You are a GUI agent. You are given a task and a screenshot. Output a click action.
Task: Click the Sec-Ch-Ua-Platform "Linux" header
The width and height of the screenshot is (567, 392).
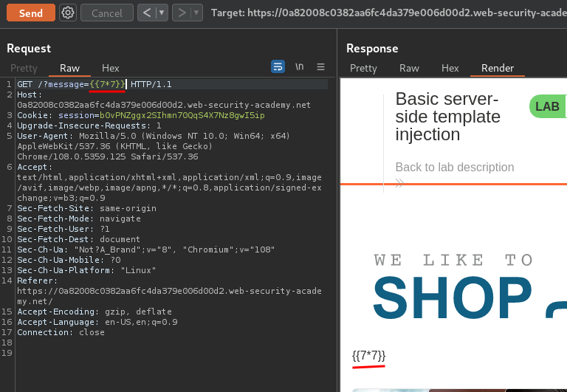[86, 270]
